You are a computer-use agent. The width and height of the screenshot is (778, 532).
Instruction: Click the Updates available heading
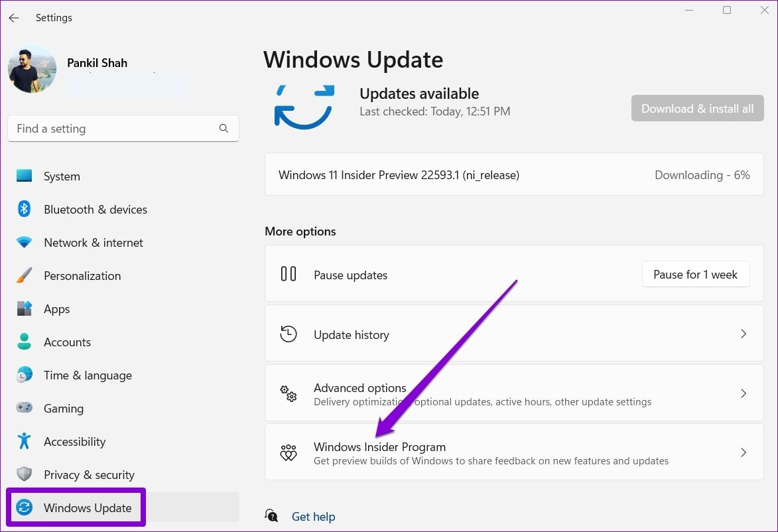(x=419, y=94)
